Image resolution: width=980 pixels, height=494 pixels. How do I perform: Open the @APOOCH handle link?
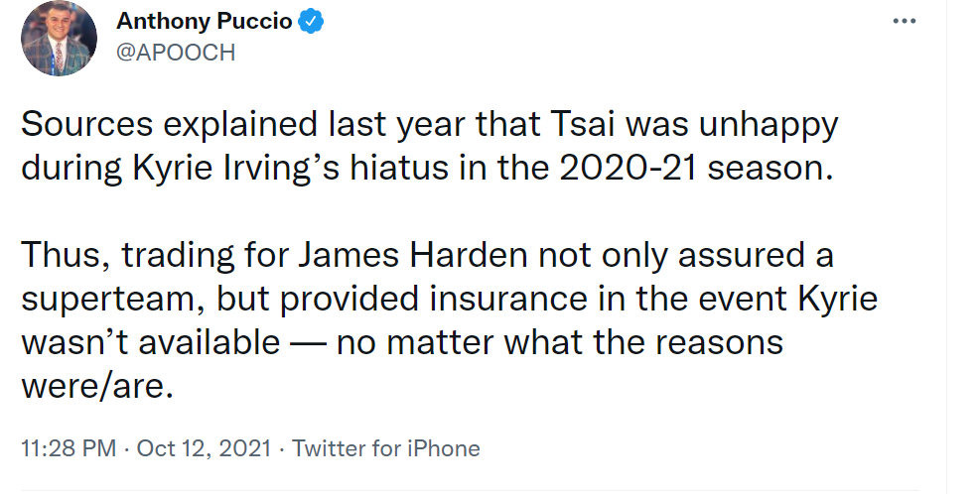[176, 54]
